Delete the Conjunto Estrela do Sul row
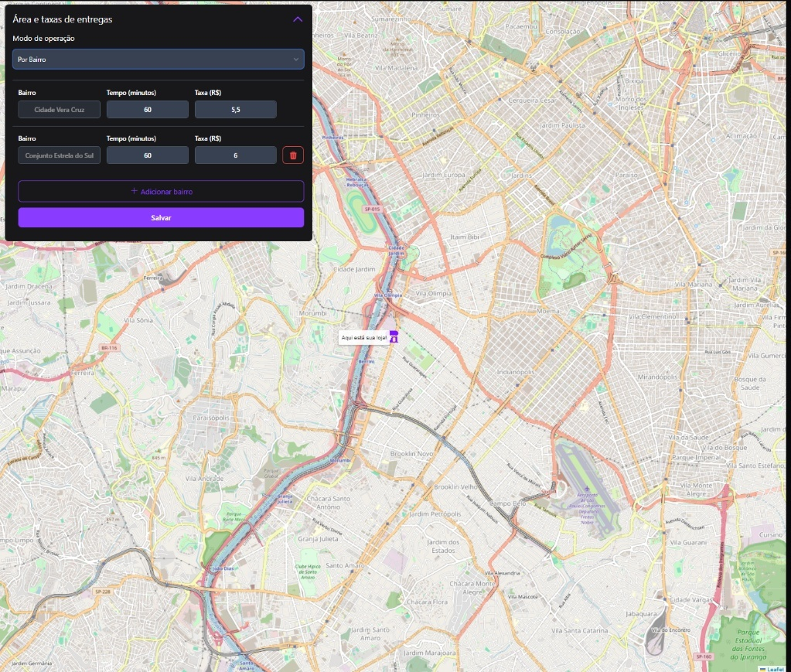The width and height of the screenshot is (791, 672). coord(292,155)
